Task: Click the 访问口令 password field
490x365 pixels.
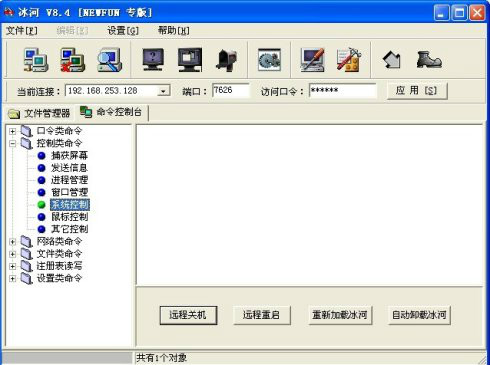Action: (343, 90)
